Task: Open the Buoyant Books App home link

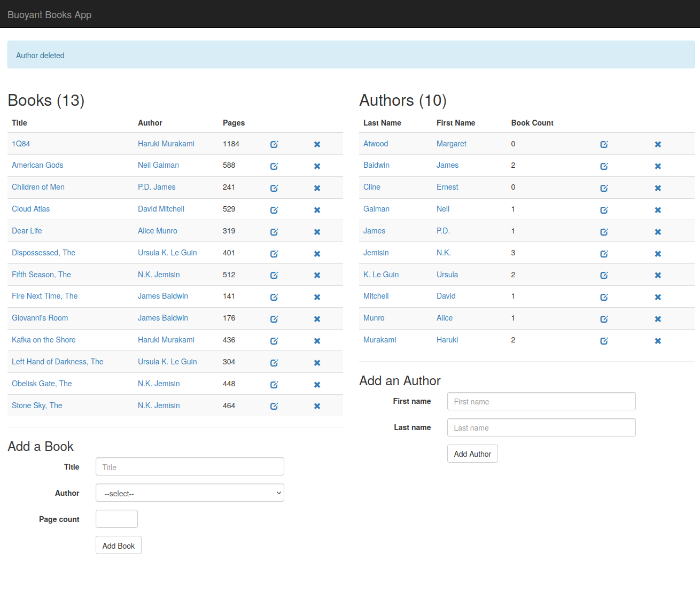Action: pos(50,15)
